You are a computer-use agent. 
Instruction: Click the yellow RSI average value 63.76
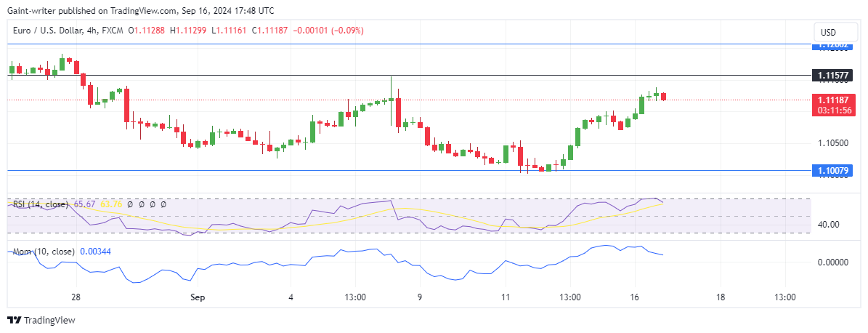tap(110, 204)
